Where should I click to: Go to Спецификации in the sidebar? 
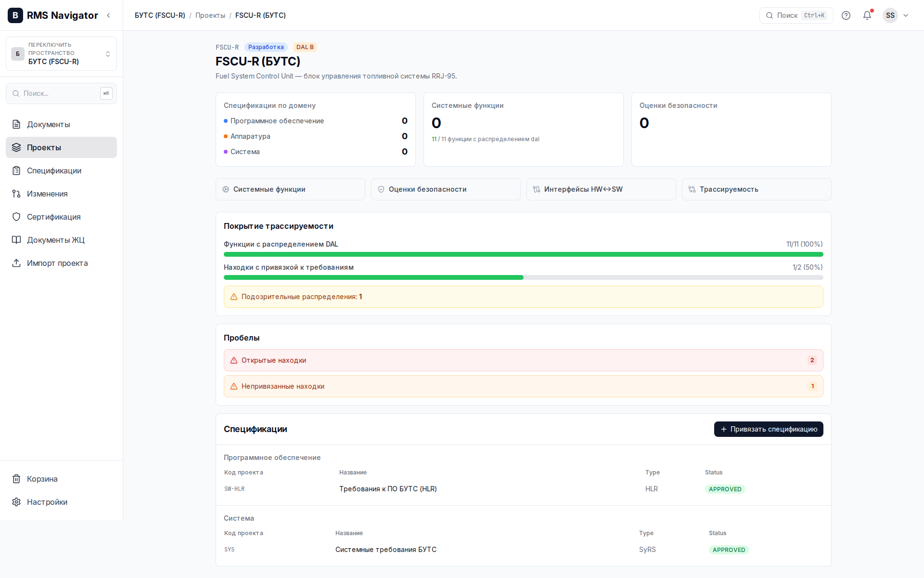point(61,171)
